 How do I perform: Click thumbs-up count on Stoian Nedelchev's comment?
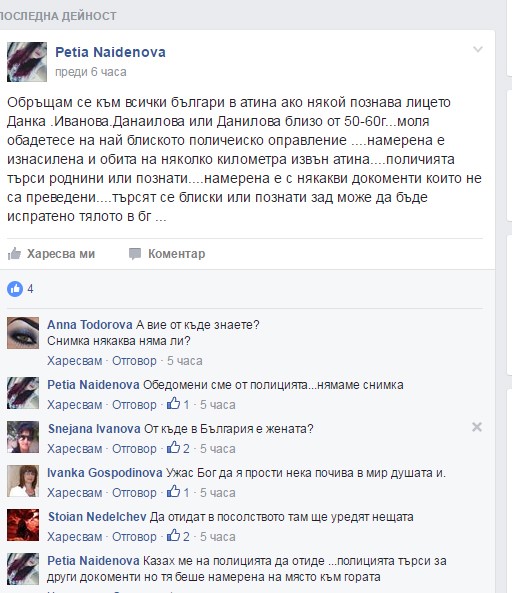click(x=178, y=536)
